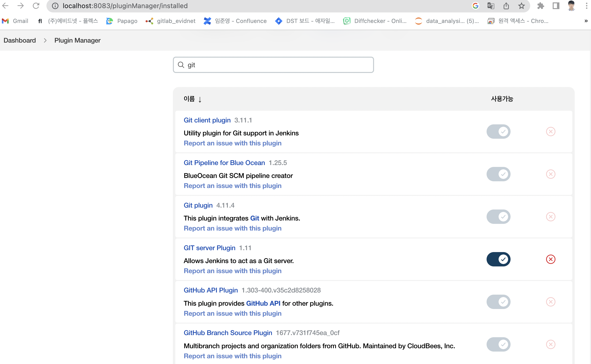The height and width of the screenshot is (364, 591).
Task: Click uninstall icon for GIT server Plugin
Action: point(551,259)
